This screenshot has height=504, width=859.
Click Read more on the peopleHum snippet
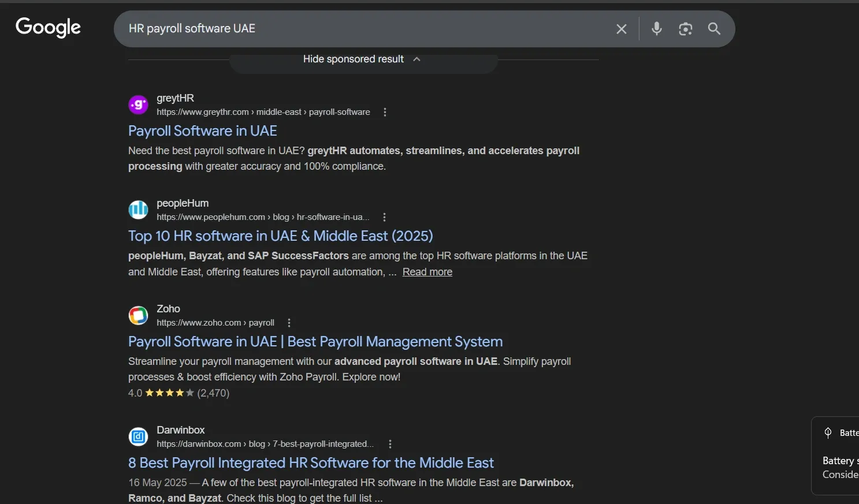click(427, 271)
